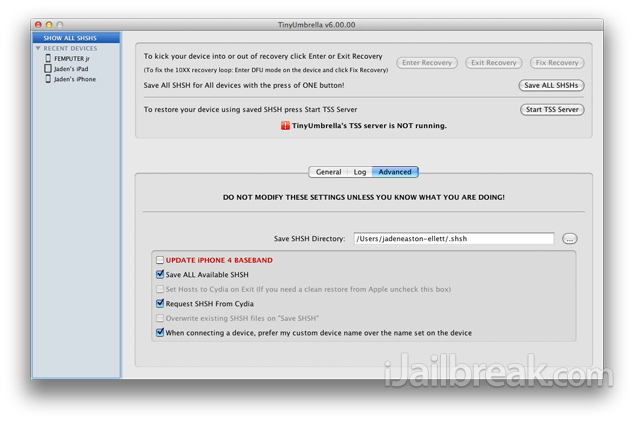Start the TSS Server
Viewport: 634px width, 422px height.
click(552, 110)
